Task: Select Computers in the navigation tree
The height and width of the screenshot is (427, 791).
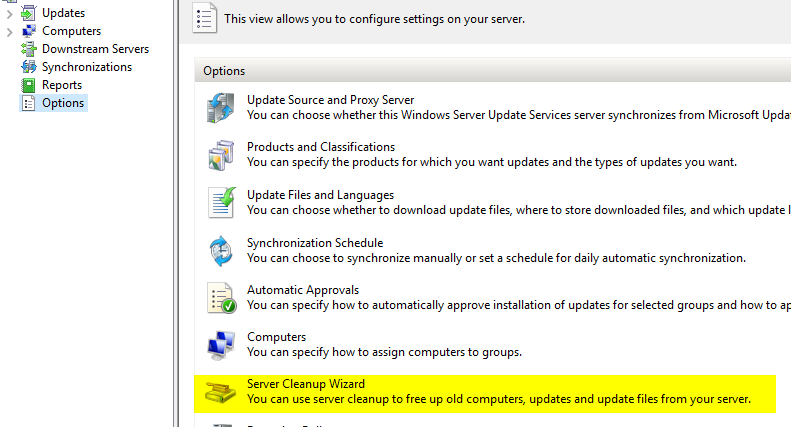Action: 71,31
